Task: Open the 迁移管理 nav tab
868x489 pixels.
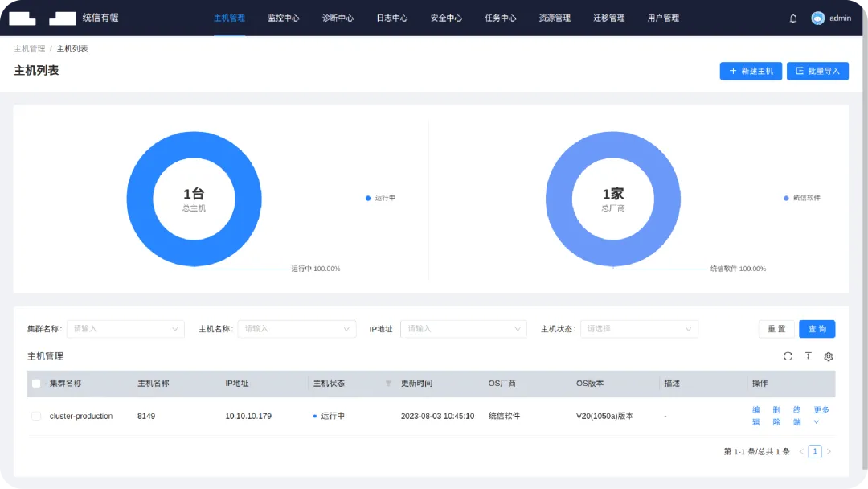Action: click(609, 18)
